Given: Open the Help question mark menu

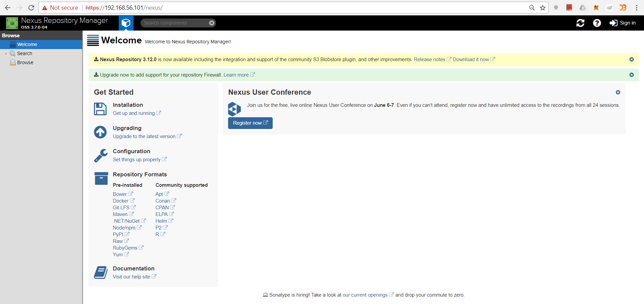Looking at the screenshot, I should point(597,23).
